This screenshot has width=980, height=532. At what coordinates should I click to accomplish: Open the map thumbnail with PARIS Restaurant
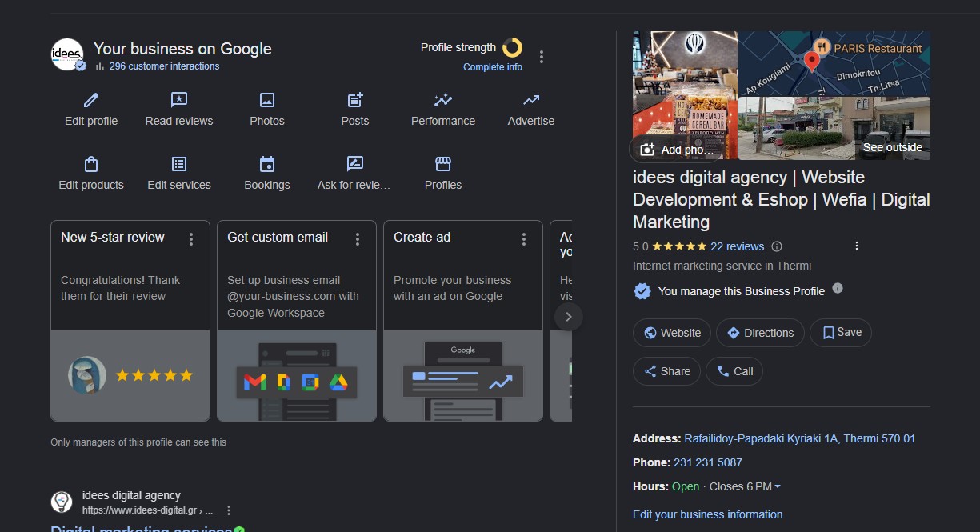pos(834,63)
